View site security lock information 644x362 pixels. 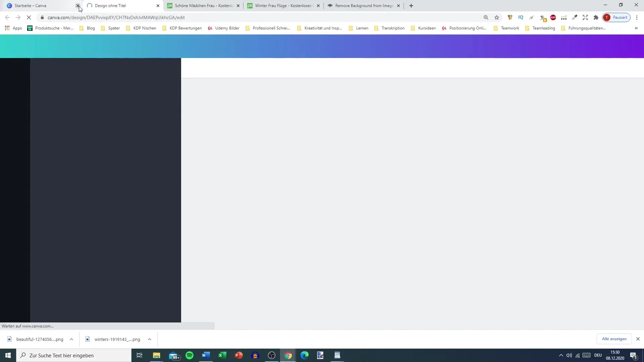pos(42,17)
